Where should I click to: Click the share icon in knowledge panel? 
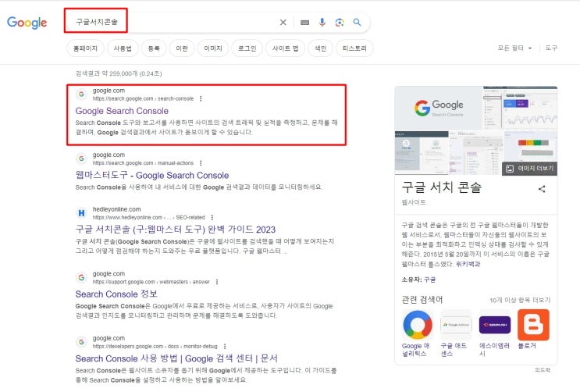[x=542, y=189]
